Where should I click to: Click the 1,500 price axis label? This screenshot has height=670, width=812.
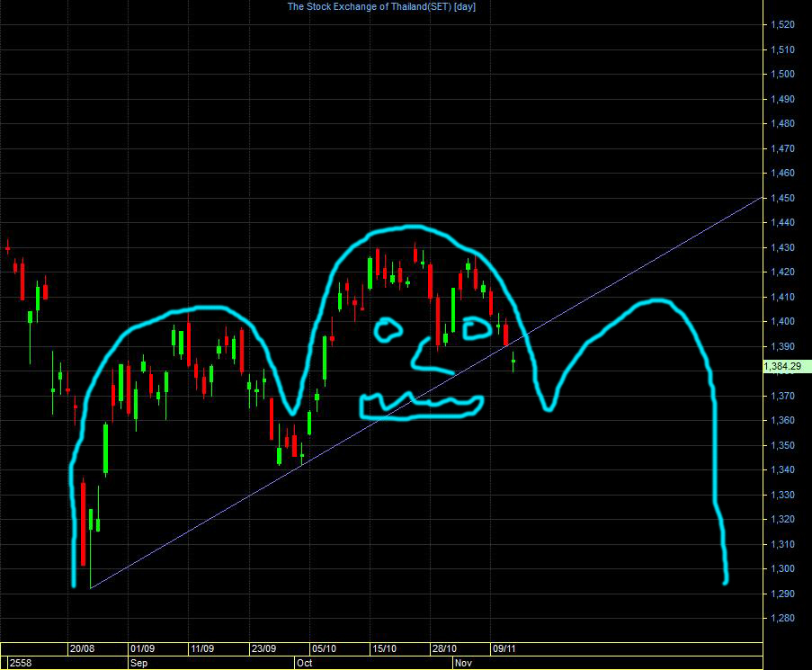click(782, 74)
